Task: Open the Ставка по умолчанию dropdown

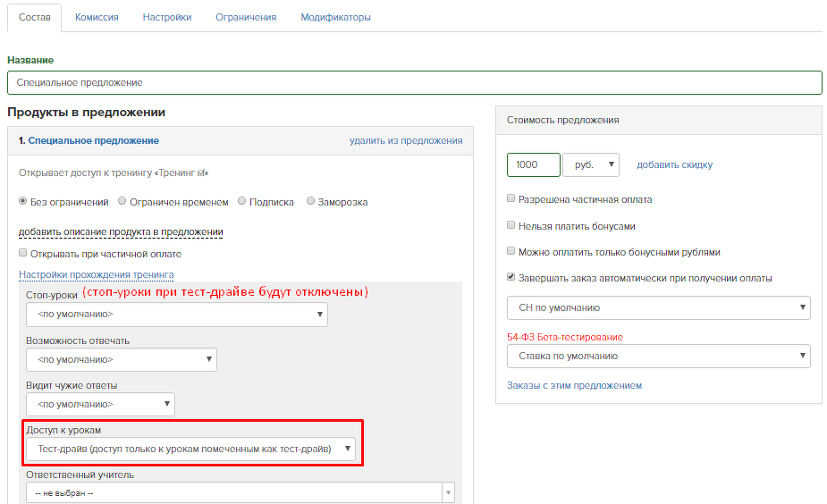Action: pos(658,357)
